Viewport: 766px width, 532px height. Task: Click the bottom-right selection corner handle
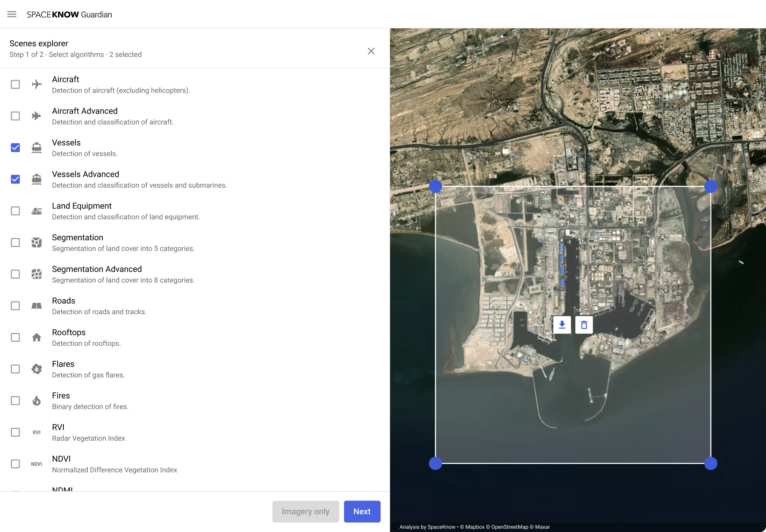pyautogui.click(x=711, y=463)
